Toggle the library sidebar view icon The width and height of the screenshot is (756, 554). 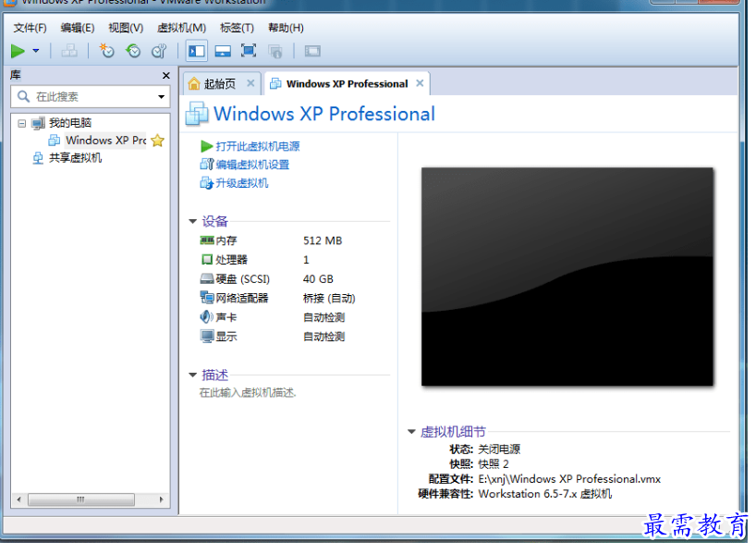tap(197, 51)
